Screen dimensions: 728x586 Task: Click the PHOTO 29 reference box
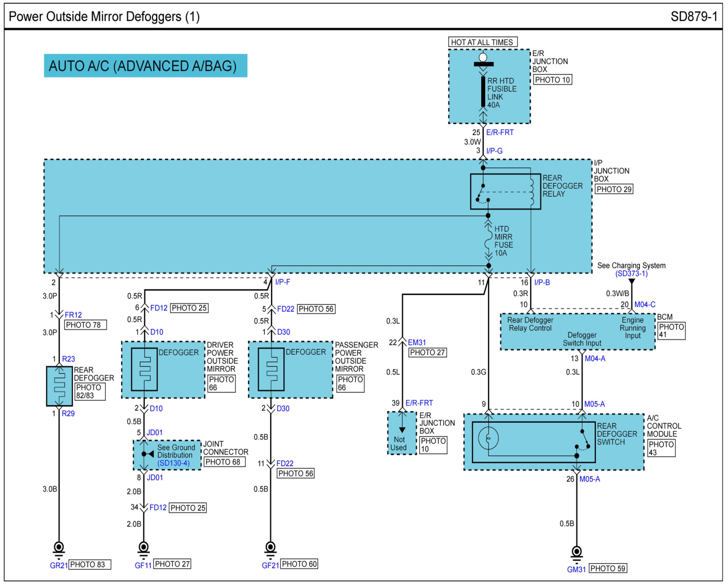[x=614, y=189]
